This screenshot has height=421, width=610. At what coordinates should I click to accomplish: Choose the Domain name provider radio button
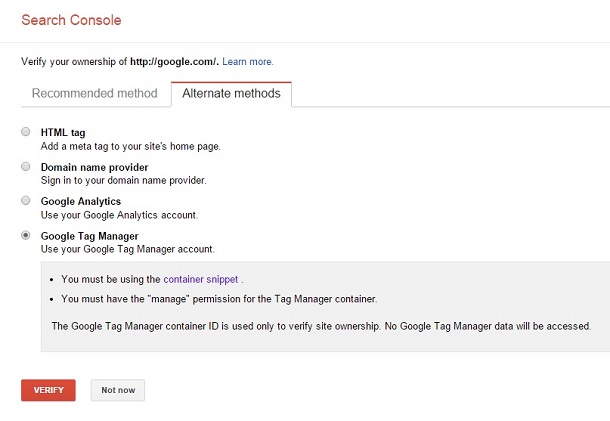(x=26, y=166)
